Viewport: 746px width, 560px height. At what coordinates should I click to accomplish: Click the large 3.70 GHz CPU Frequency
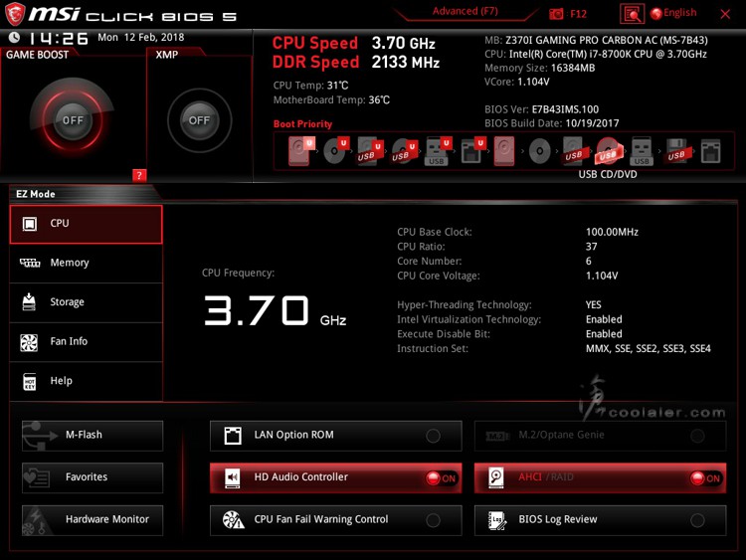(275, 310)
